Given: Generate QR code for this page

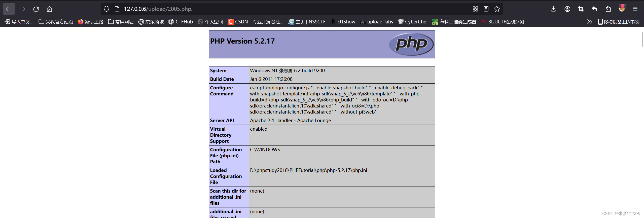Looking at the screenshot, I should 475,9.
